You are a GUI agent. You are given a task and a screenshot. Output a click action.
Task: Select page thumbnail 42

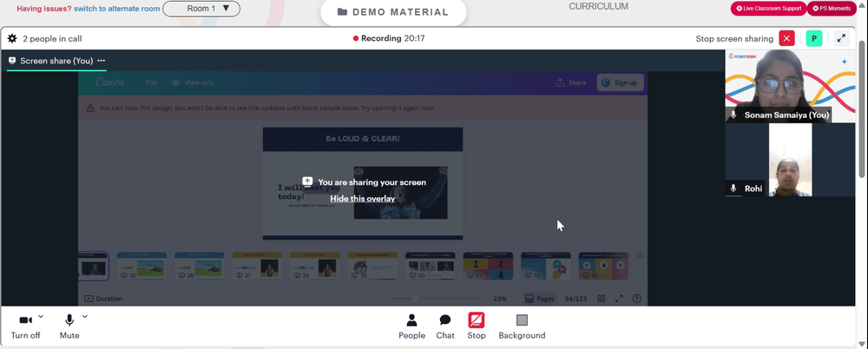545,267
